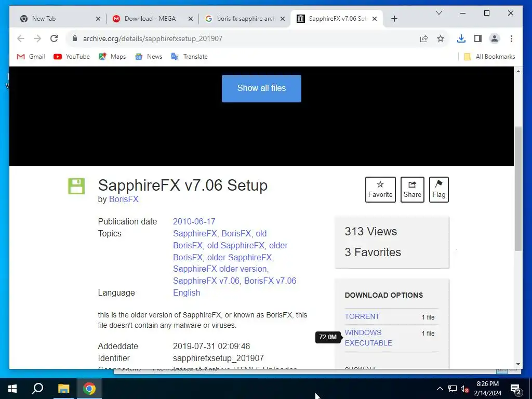Image resolution: width=532 pixels, height=399 pixels.
Task: Open the Maps bookmark
Action: click(112, 57)
